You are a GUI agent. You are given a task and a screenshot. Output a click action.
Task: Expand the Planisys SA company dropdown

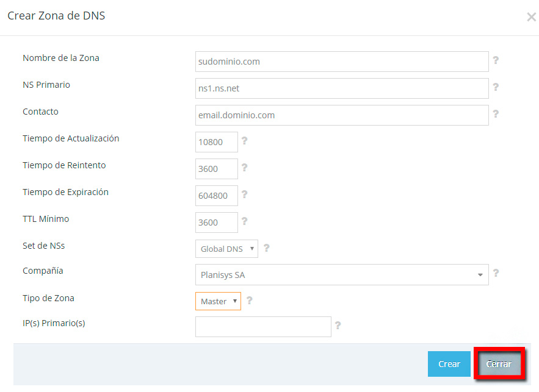coord(342,274)
